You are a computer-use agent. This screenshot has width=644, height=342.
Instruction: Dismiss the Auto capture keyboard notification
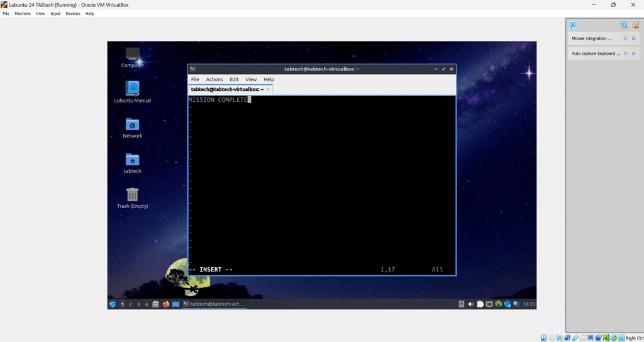[x=634, y=53]
